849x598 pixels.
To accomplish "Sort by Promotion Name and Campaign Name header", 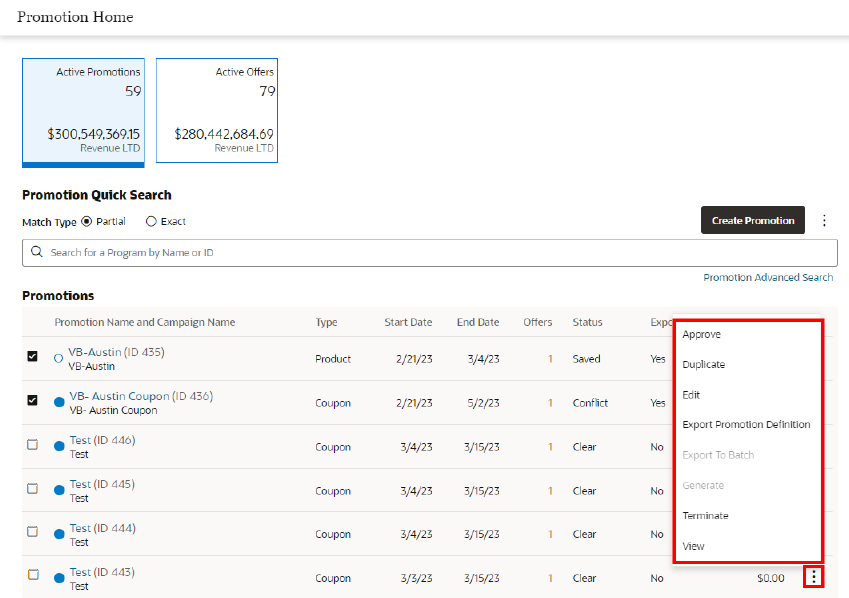I will pyautogui.click(x=145, y=322).
